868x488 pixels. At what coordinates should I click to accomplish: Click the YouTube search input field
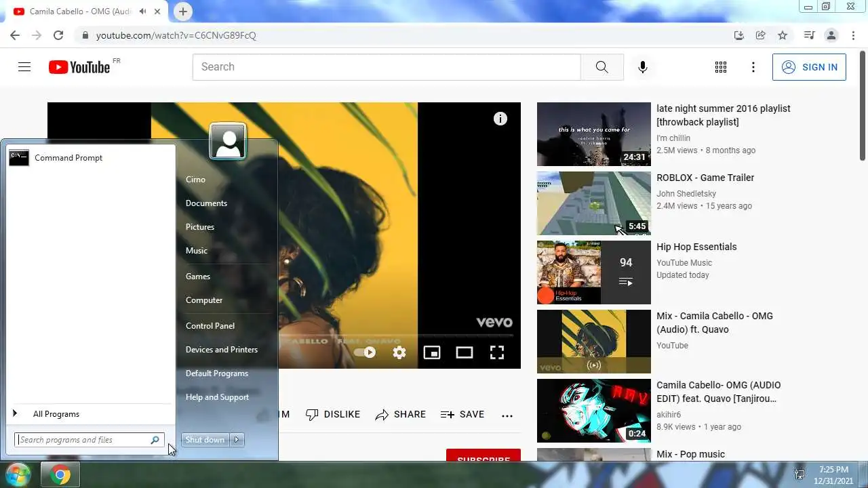click(387, 67)
